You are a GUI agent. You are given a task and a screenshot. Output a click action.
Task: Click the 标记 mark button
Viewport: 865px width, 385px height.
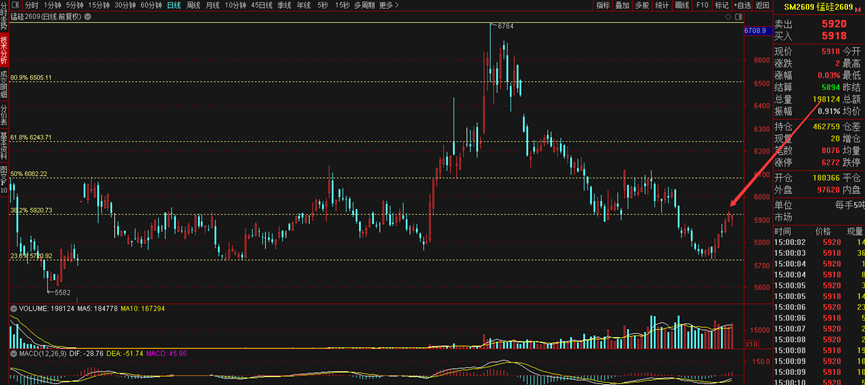tap(721, 6)
